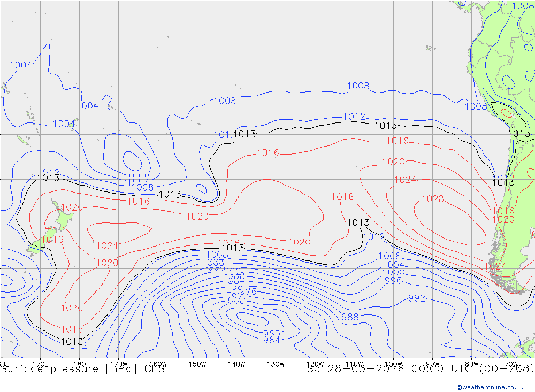This screenshot has height=392, width=535.
Task: Click the weatheronline.co.uk copyright link
Action: coord(490,387)
